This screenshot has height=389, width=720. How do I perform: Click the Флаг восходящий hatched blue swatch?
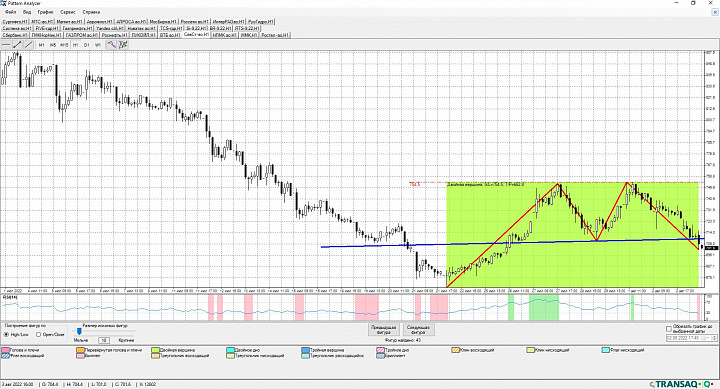click(6, 355)
